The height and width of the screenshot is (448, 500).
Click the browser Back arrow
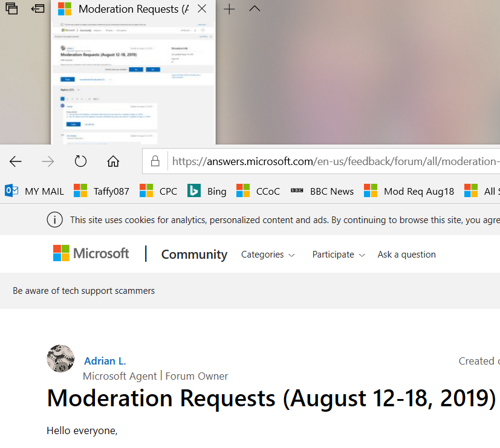click(16, 161)
